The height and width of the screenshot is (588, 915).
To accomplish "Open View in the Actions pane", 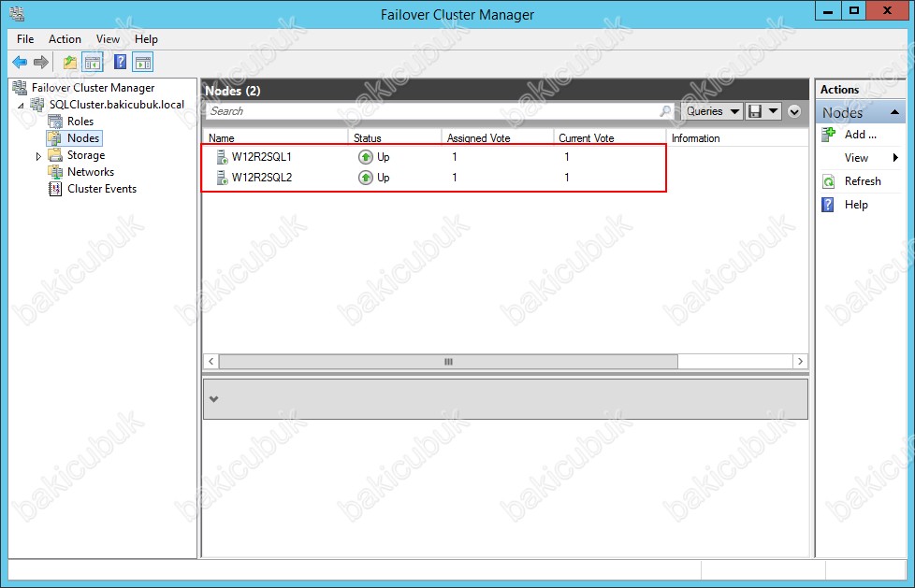I will [856, 158].
